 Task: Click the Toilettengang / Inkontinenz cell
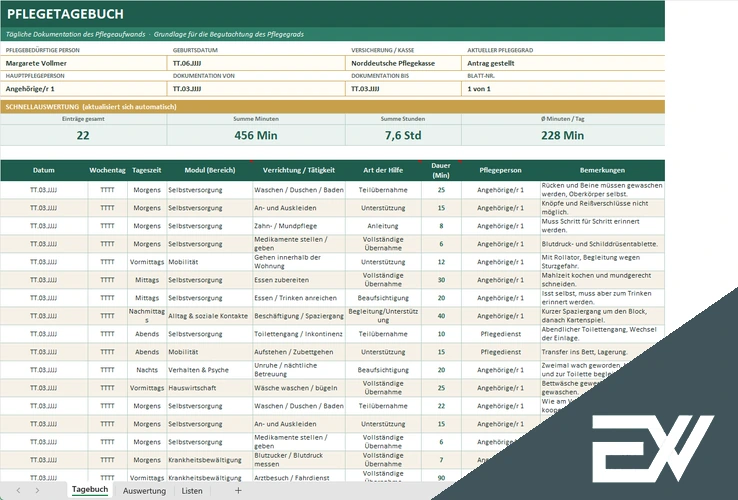pos(299,334)
